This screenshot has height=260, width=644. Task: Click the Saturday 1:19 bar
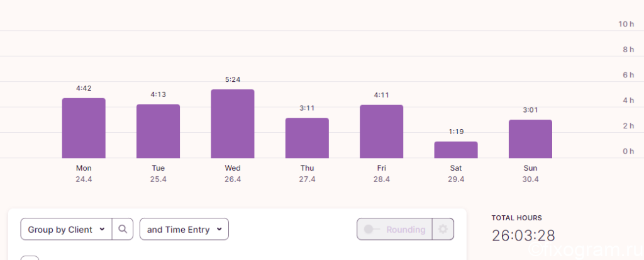point(456,150)
